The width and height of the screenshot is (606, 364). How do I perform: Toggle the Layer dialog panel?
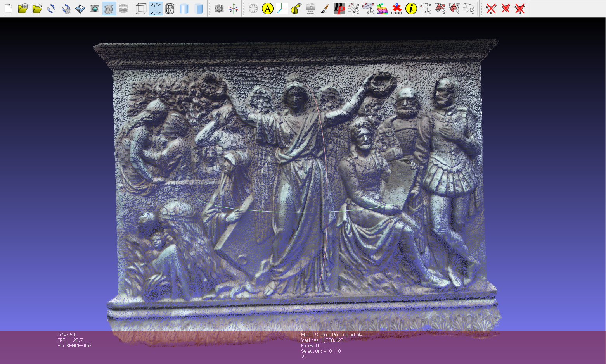point(109,9)
